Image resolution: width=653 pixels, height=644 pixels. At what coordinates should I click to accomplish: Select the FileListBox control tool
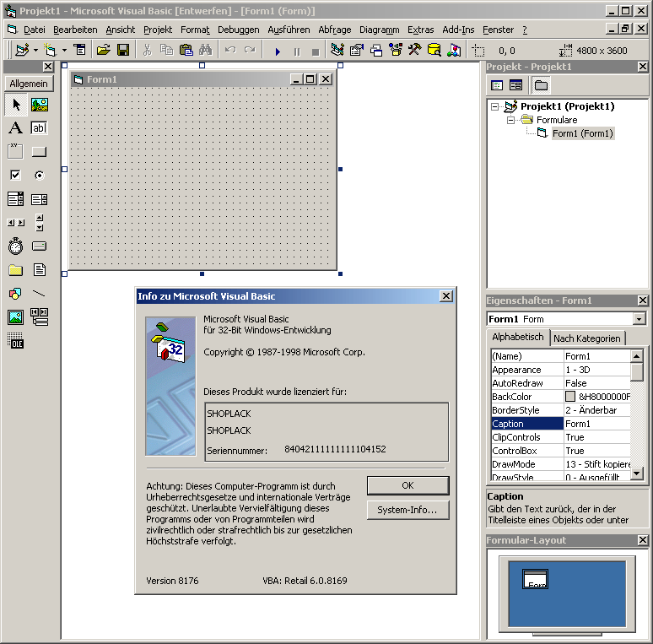(x=39, y=270)
